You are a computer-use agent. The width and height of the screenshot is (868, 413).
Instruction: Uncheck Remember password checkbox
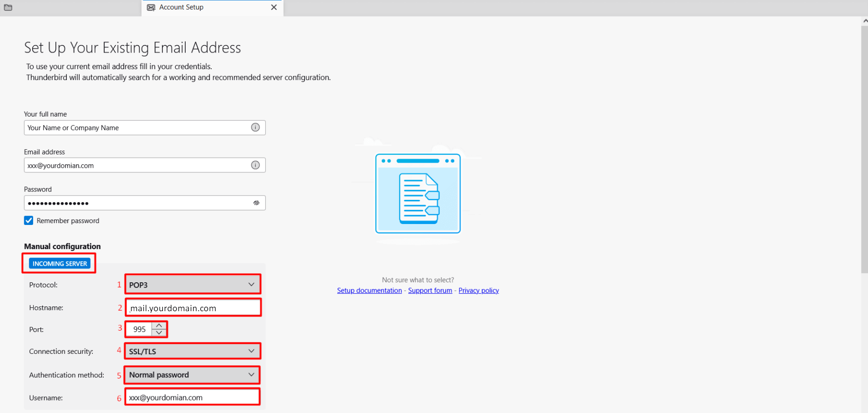coord(29,221)
